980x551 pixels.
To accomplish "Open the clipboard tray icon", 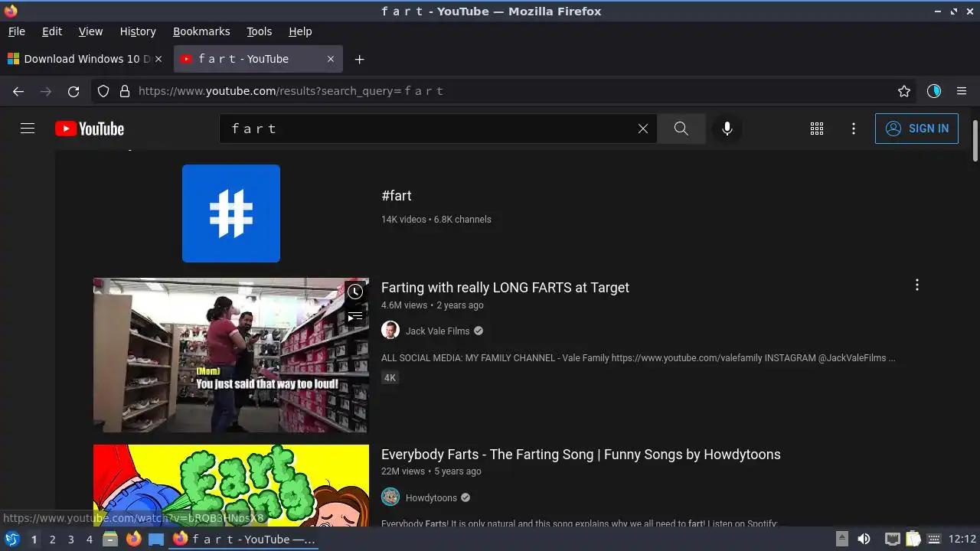I will point(913,539).
